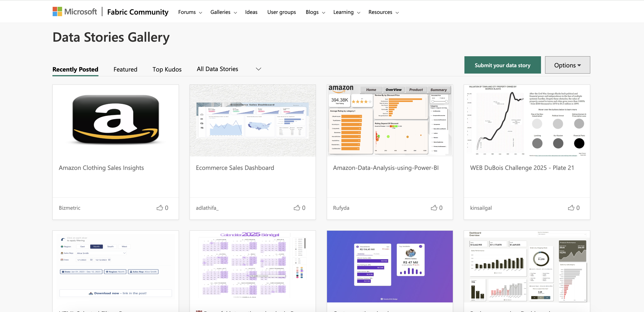Screen dimensions: 644x312
Task: Open the User groups page
Action: [x=281, y=12]
